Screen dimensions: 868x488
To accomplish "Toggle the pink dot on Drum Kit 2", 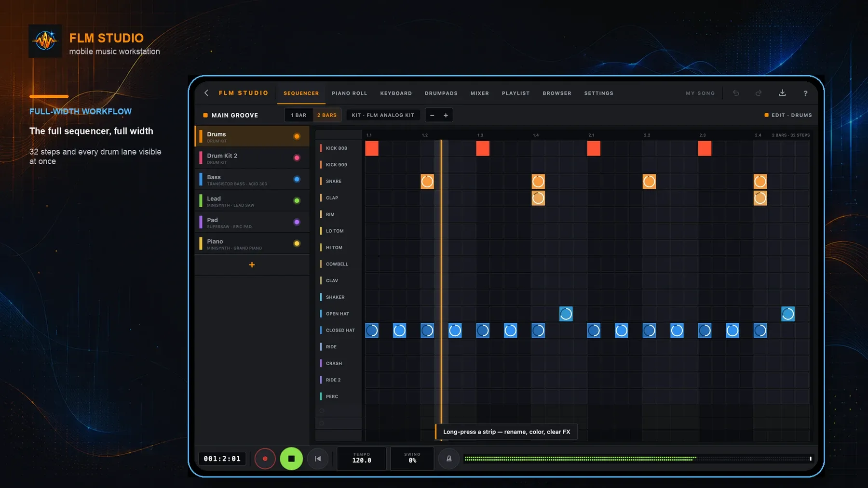I will (x=297, y=158).
